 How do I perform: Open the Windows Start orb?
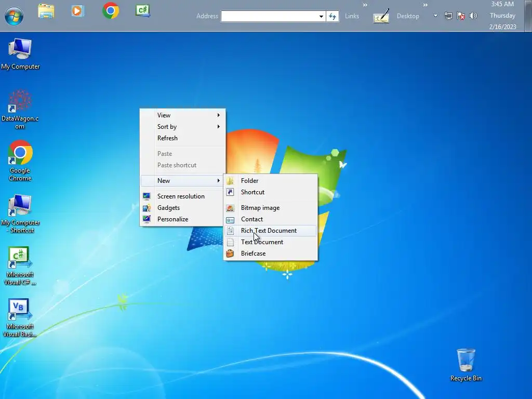click(x=14, y=16)
